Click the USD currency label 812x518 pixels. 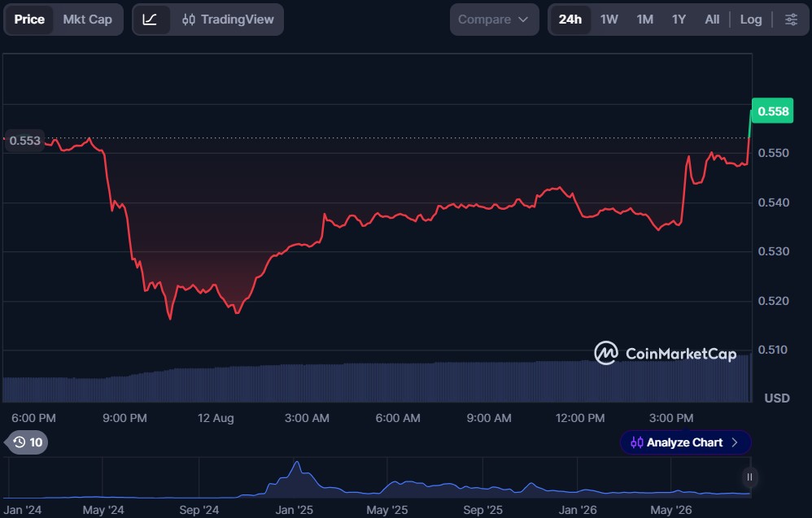tap(777, 398)
